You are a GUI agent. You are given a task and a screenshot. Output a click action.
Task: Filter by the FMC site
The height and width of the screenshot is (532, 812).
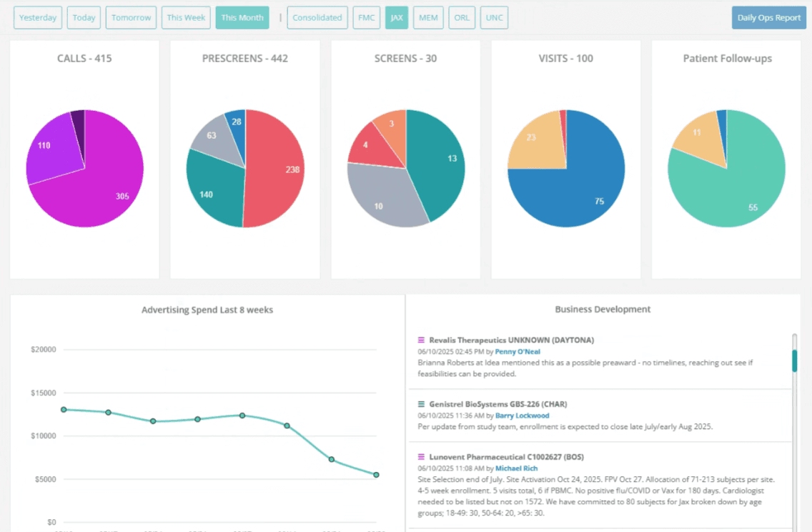[x=367, y=18]
